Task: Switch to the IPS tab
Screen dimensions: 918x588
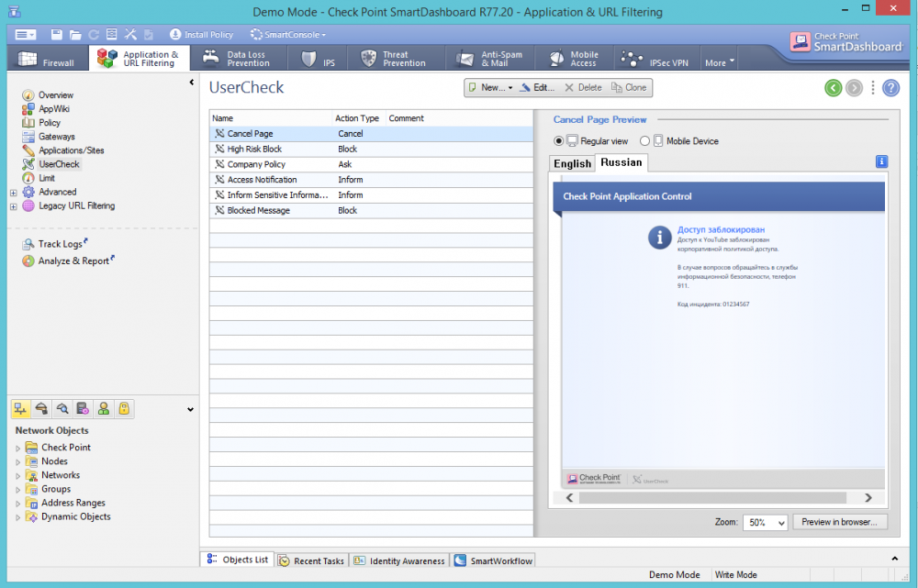Action: 318,59
